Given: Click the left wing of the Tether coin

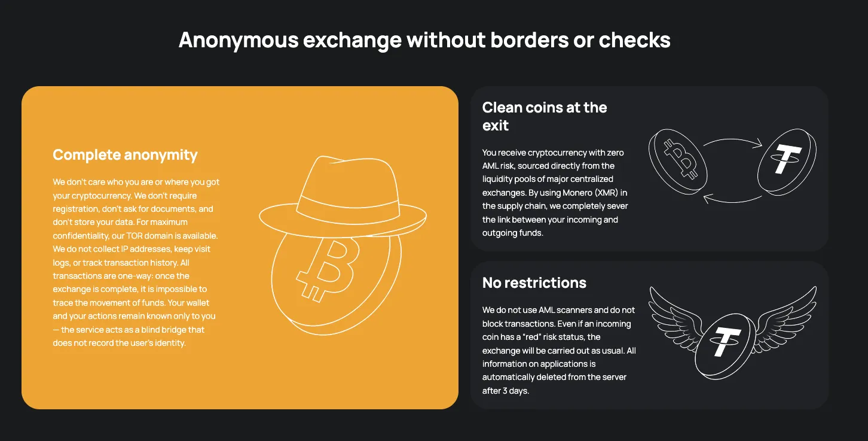Looking at the screenshot, I should pos(677,317).
